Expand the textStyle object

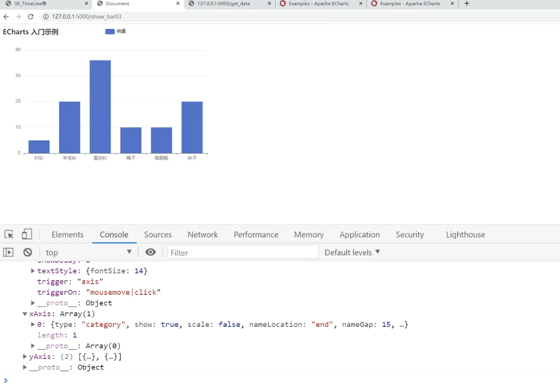pyautogui.click(x=33, y=271)
